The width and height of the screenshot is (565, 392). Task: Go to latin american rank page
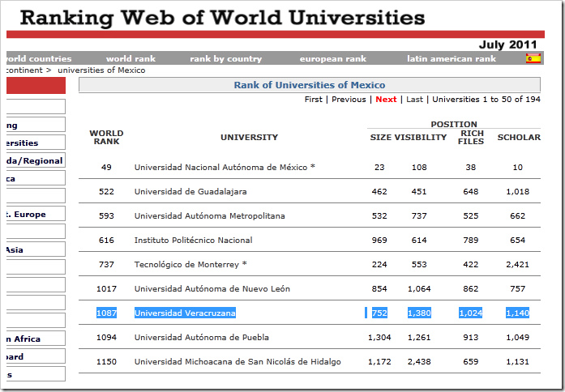coord(452,59)
